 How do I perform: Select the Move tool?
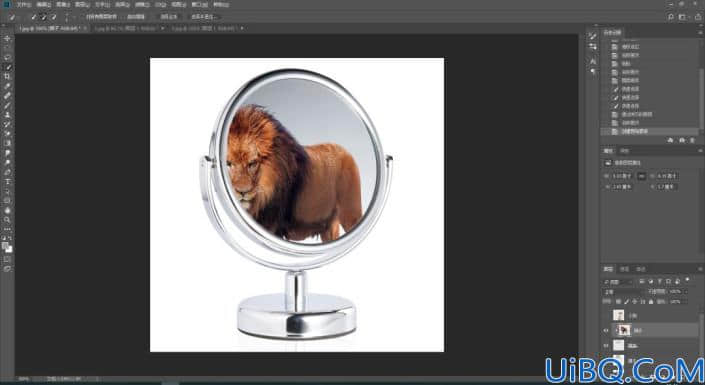[x=7, y=38]
